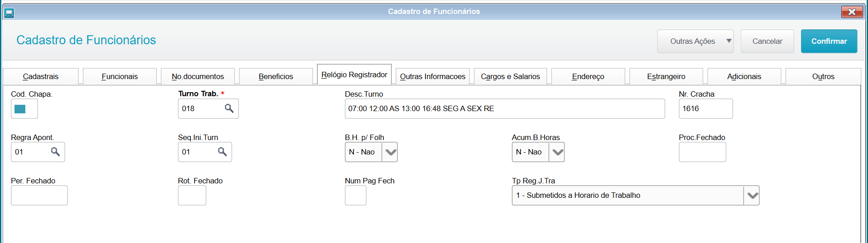Focus the Desc.Turno text field
This screenshot has height=243, width=868.
click(x=504, y=109)
